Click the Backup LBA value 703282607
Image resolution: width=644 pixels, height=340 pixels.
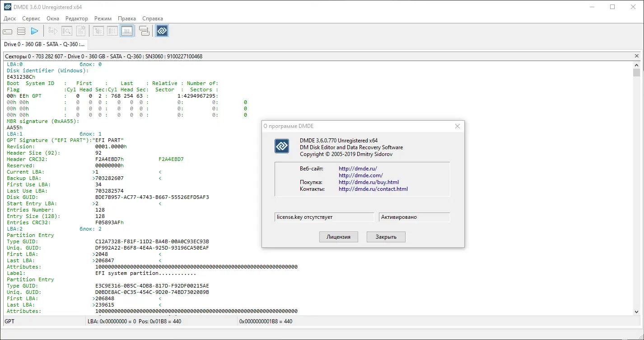point(109,178)
